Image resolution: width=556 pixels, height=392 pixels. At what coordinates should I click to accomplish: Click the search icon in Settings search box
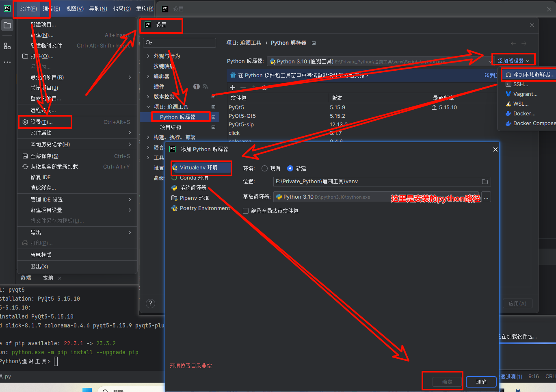(x=149, y=43)
